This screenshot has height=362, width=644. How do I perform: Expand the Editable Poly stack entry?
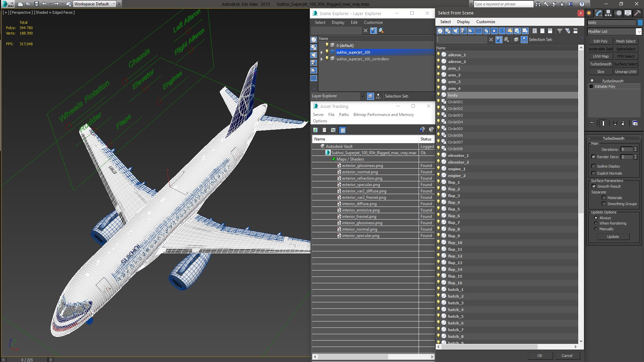point(591,86)
